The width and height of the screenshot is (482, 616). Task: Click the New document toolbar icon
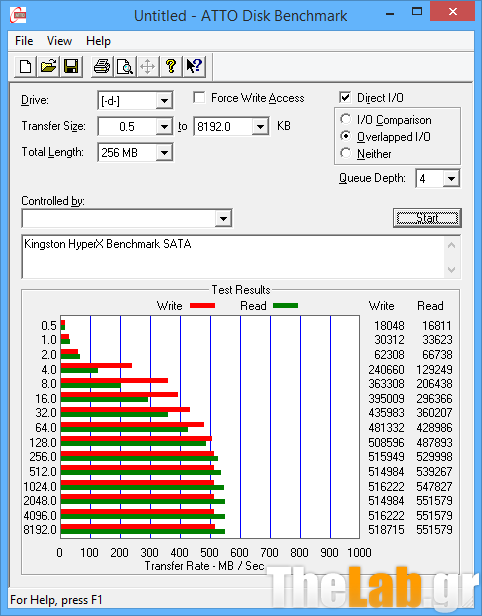point(26,66)
